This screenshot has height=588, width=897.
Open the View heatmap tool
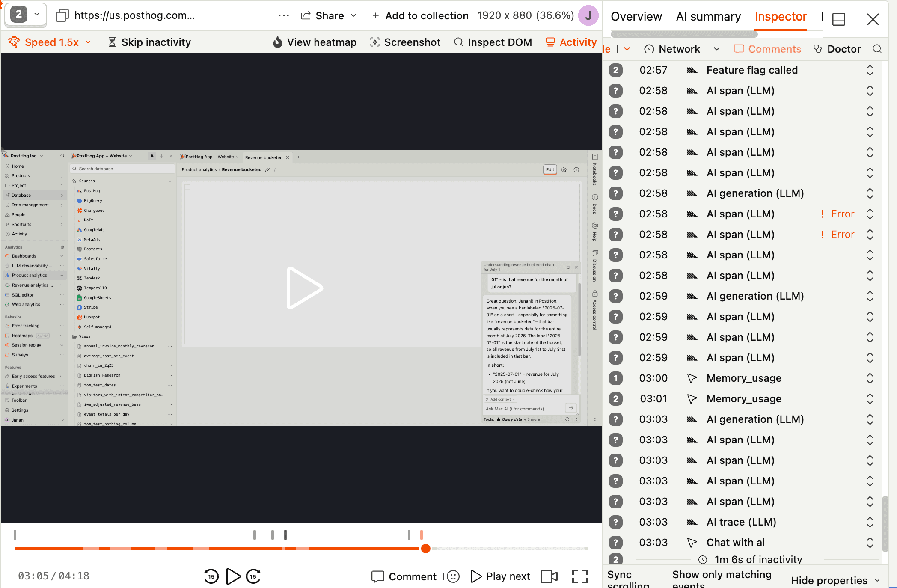(315, 42)
